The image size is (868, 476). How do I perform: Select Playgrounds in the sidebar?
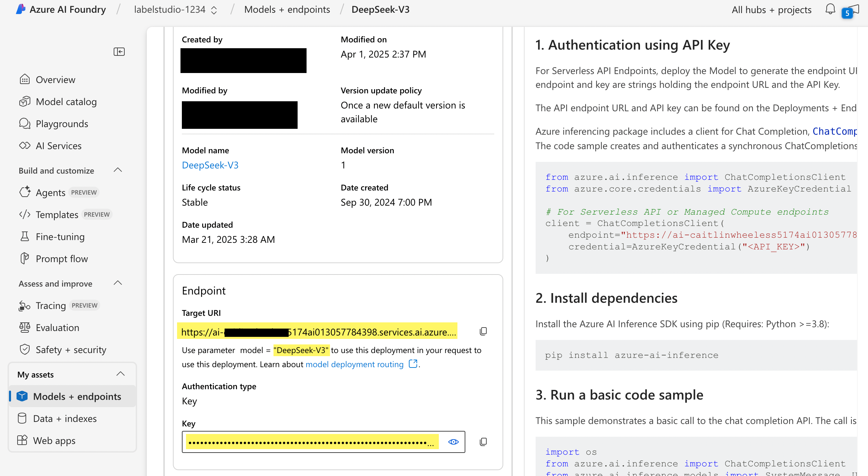62,124
